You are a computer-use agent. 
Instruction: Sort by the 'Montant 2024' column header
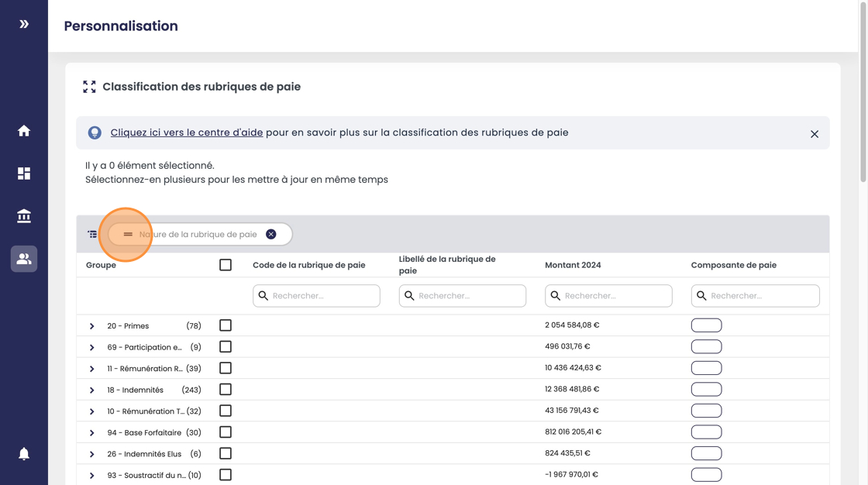point(573,265)
